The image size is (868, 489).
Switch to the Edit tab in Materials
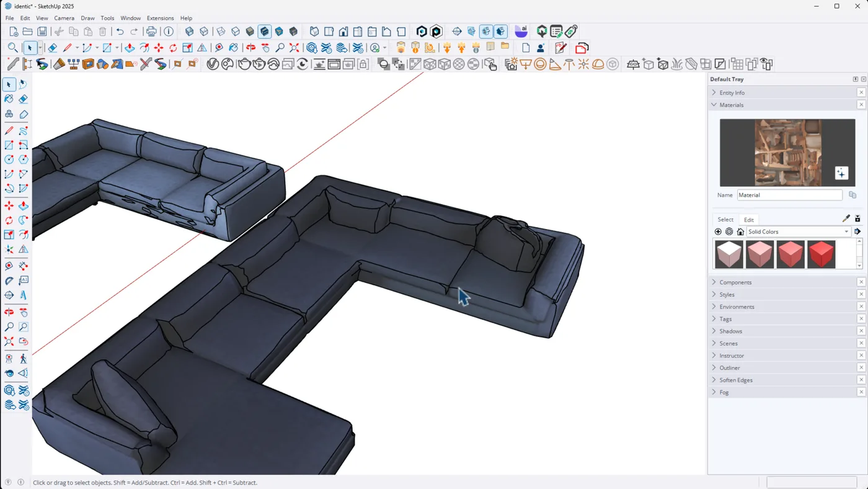(748, 220)
